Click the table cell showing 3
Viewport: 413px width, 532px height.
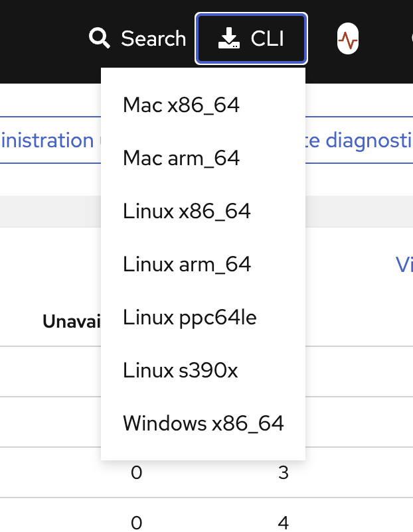click(284, 473)
